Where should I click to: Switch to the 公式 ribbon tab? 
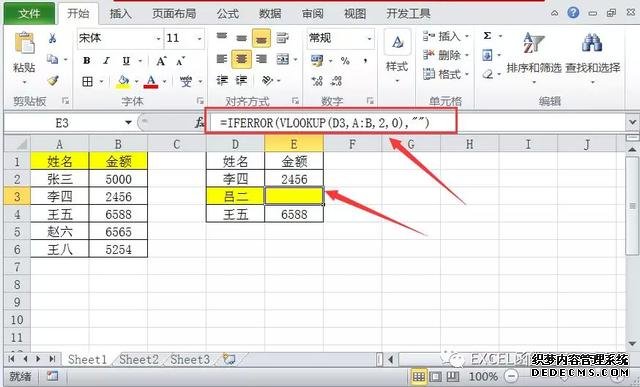click(x=228, y=13)
